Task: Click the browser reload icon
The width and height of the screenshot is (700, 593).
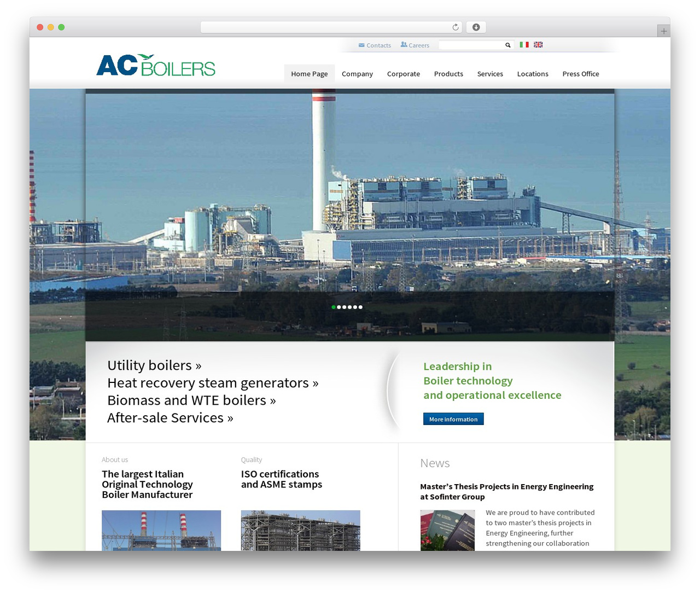Action: [x=455, y=27]
